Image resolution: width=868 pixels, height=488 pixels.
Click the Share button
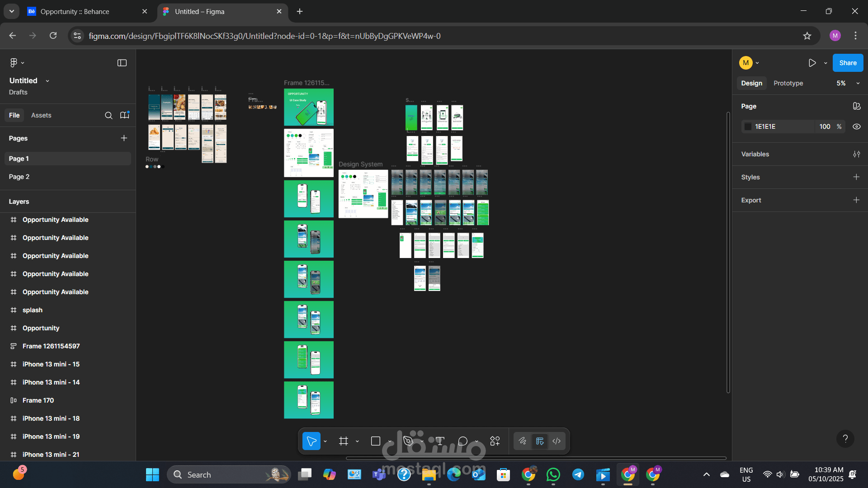848,63
